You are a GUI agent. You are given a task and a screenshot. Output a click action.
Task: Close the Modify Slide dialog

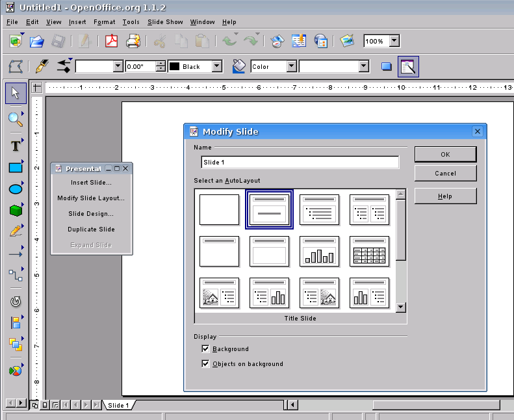click(477, 131)
